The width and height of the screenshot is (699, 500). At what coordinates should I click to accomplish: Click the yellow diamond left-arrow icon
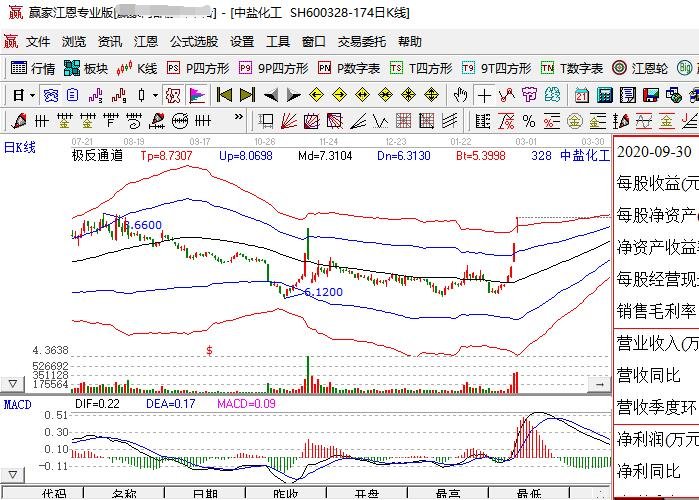(x=316, y=95)
